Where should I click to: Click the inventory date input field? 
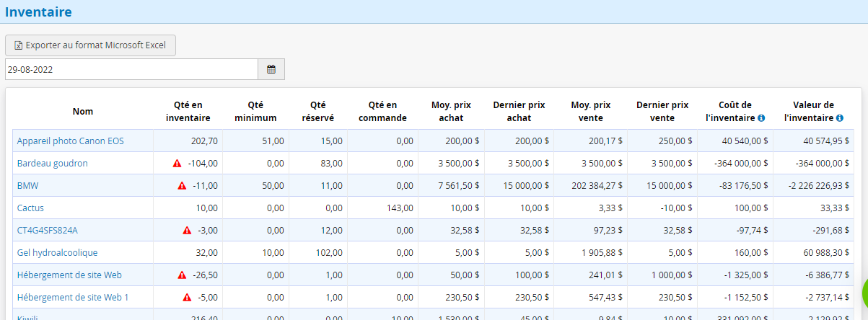coord(131,69)
